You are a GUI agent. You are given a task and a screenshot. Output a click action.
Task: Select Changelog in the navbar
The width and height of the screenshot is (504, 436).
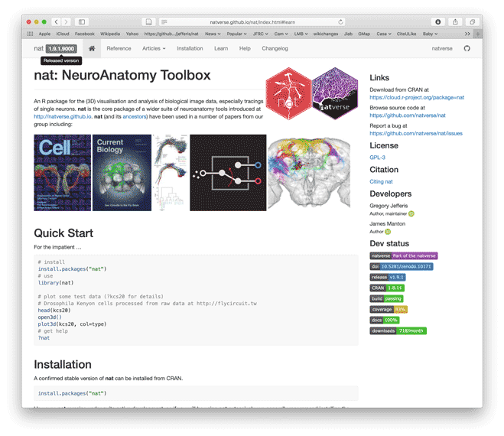point(275,48)
